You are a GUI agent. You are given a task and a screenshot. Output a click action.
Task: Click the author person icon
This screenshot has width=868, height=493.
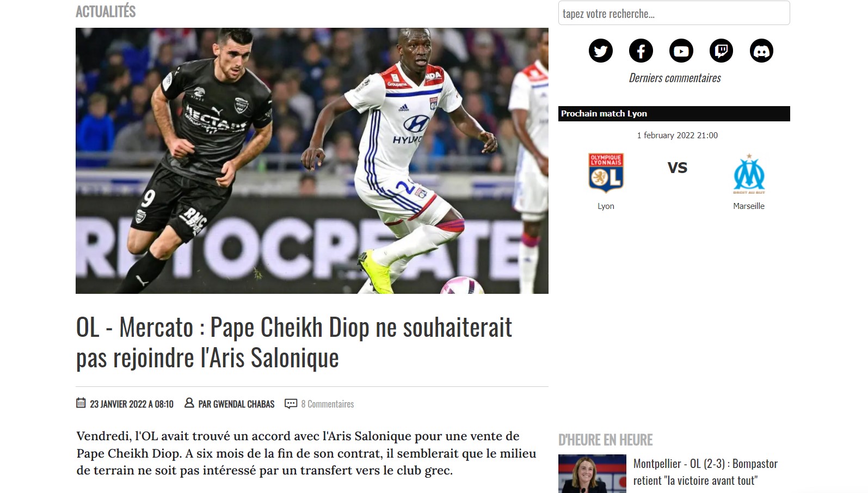pyautogui.click(x=189, y=403)
